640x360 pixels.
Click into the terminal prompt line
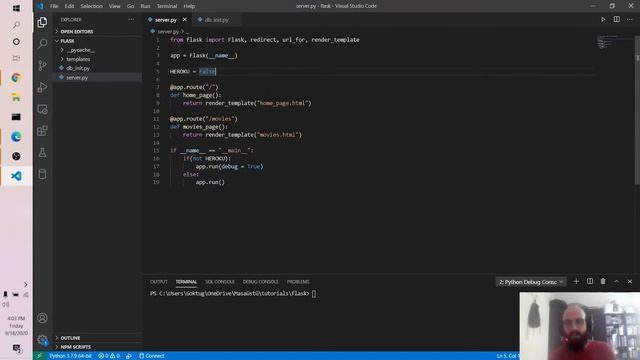click(233, 293)
